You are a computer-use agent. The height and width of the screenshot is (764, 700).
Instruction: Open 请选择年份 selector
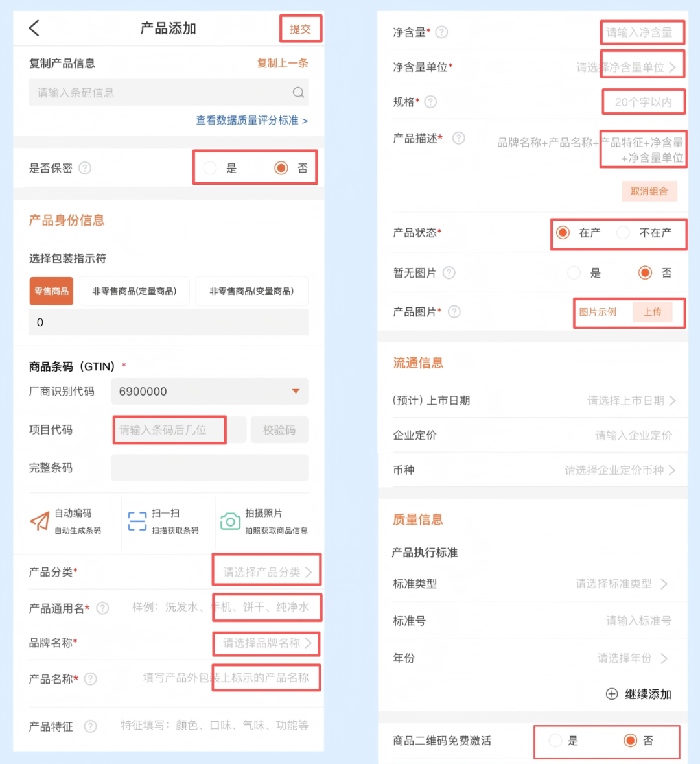[x=633, y=658]
